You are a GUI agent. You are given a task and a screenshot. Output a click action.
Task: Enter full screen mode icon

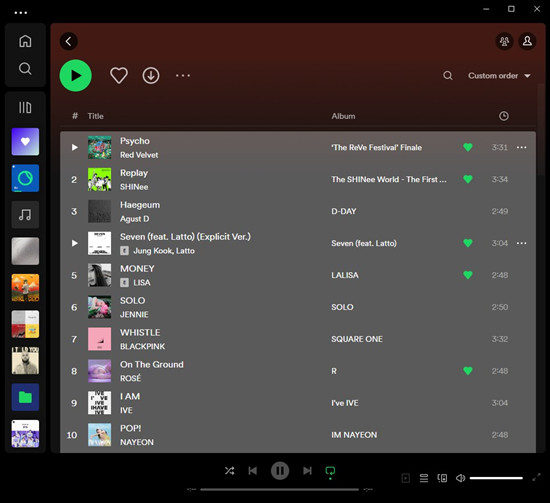[536, 477]
